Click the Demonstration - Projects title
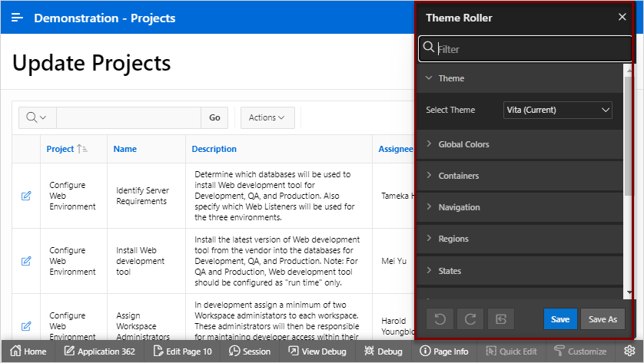Image resolution: width=644 pixels, height=363 pixels. (x=105, y=18)
